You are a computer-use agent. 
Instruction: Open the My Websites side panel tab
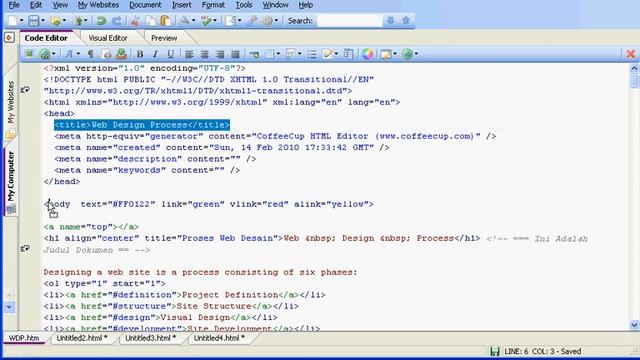pyautogui.click(x=11, y=102)
